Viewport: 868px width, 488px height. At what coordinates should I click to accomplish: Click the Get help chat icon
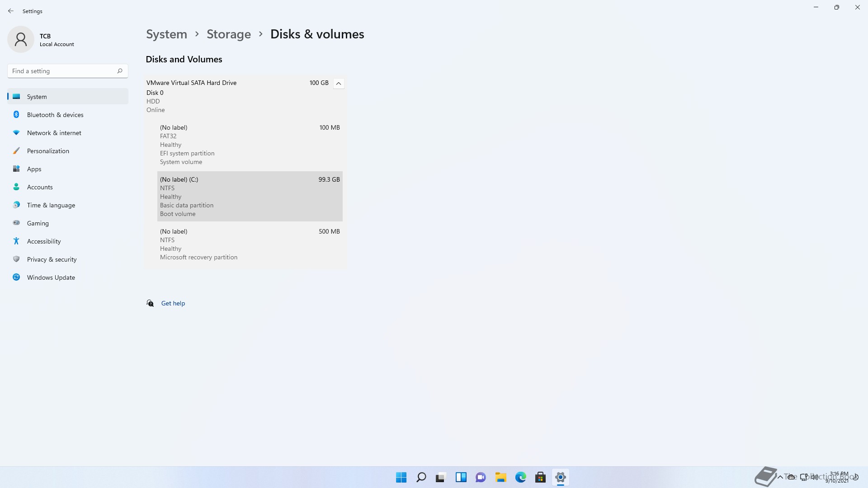click(x=150, y=303)
